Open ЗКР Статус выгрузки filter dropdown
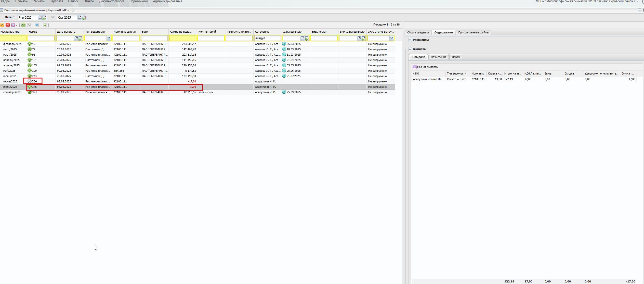The height and width of the screenshot is (284, 644). tap(391, 38)
